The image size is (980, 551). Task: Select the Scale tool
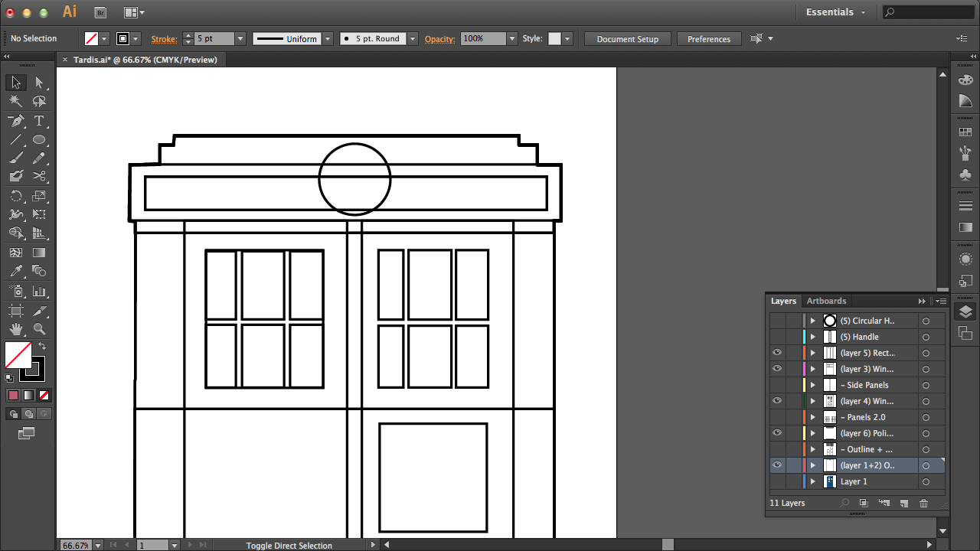pyautogui.click(x=39, y=196)
